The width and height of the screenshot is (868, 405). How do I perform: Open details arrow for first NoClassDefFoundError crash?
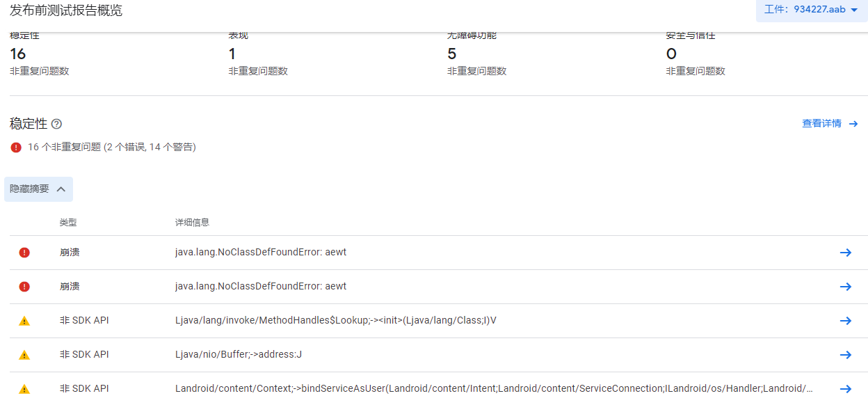tap(846, 252)
